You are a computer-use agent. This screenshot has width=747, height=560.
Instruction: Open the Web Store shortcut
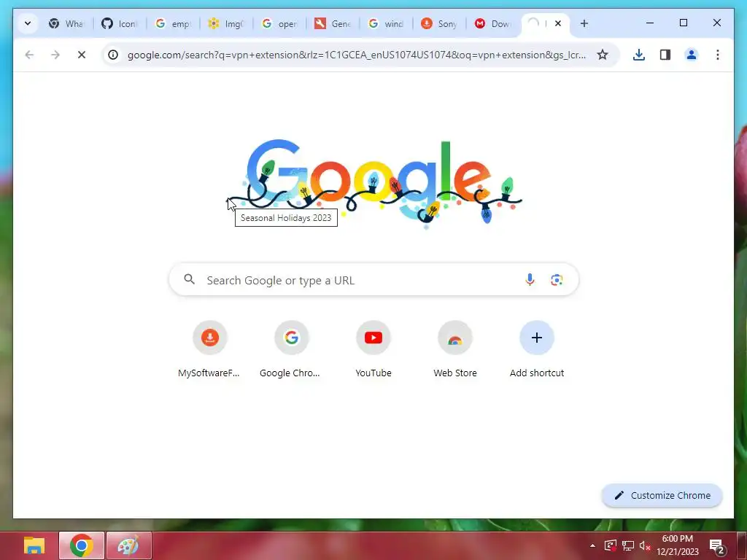coord(455,350)
